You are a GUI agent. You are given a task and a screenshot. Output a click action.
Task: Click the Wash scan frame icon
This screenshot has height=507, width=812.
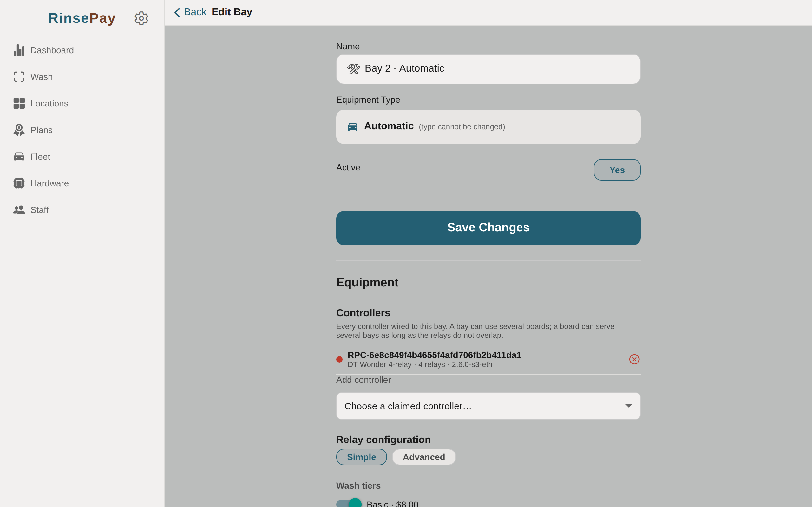click(x=19, y=77)
